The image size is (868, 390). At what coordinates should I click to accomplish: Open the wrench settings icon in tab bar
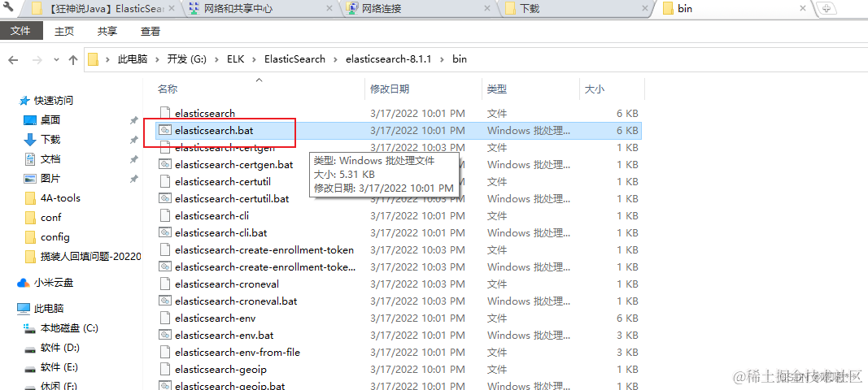[x=8, y=8]
